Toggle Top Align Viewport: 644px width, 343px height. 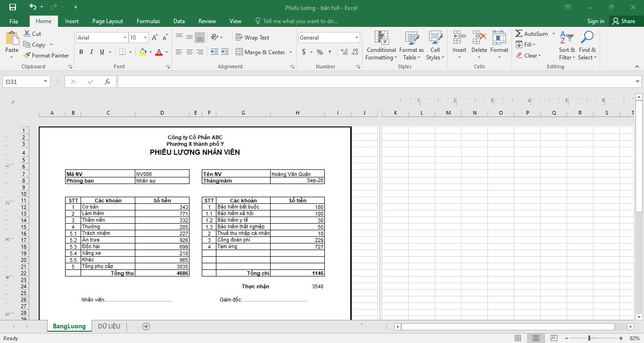[179, 37]
